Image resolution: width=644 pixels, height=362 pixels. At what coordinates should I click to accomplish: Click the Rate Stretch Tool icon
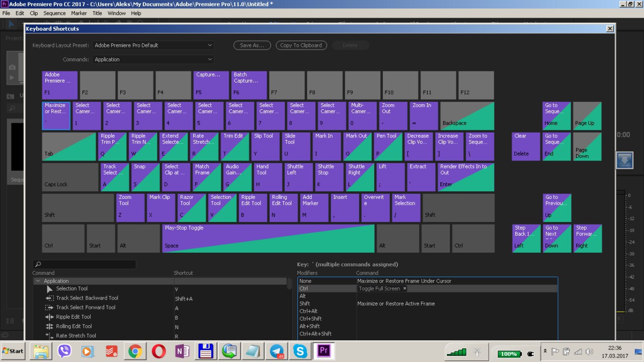tap(49, 336)
